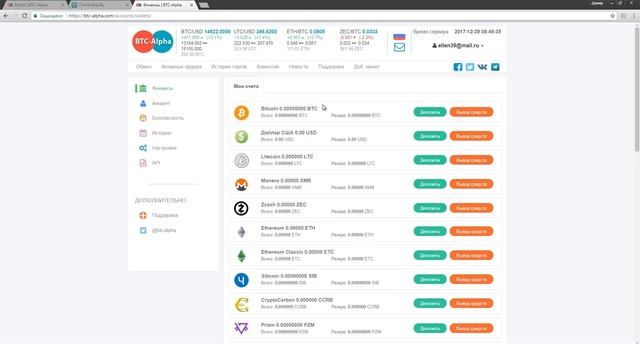Open the VK social icon
This screenshot has width=640, height=360.
(482, 67)
